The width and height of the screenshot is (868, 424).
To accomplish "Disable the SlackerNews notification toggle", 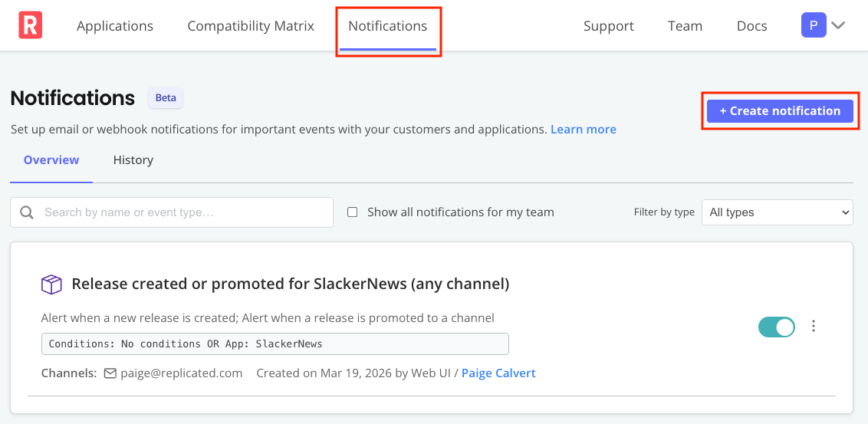I will pyautogui.click(x=776, y=327).
